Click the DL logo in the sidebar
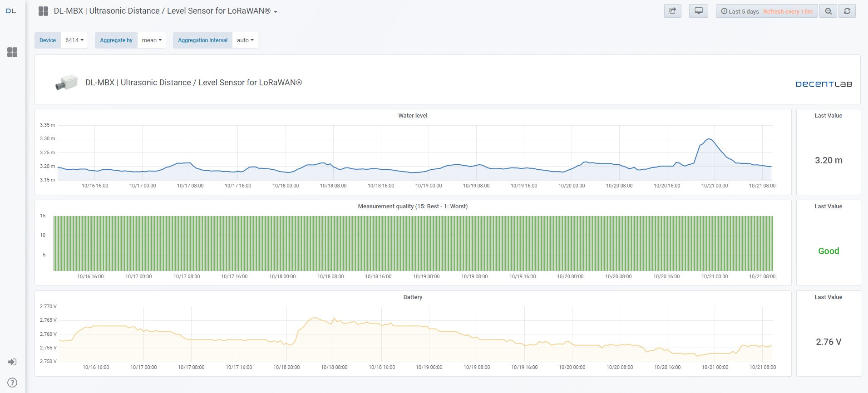This screenshot has width=868, height=393. (x=11, y=11)
